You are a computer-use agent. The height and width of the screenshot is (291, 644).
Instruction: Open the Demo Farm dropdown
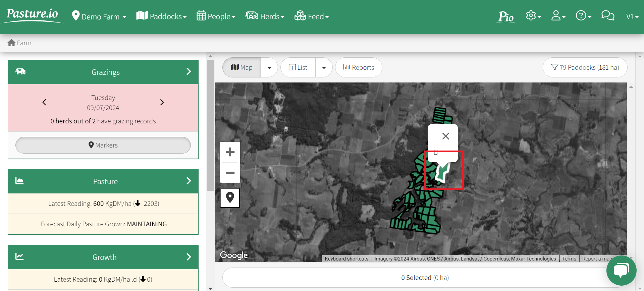(x=99, y=16)
